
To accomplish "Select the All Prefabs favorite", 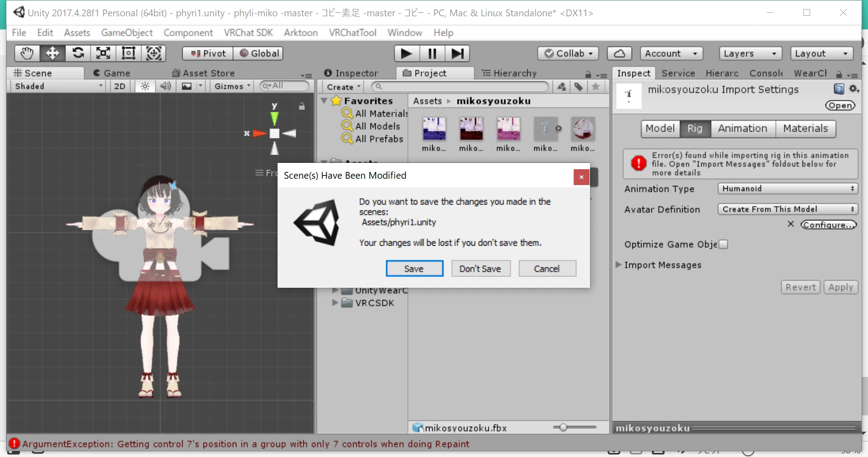I will 373,138.
